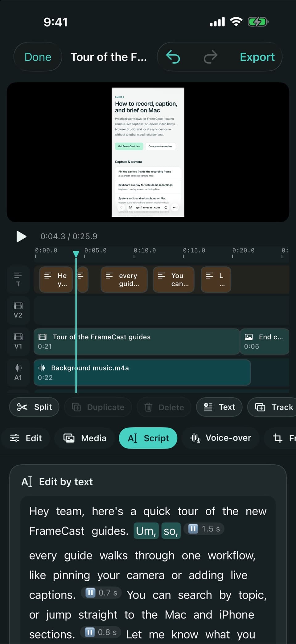The width and height of the screenshot is (296, 644).
Task: Select the 'He y…' caption clip
Action: click(x=56, y=279)
